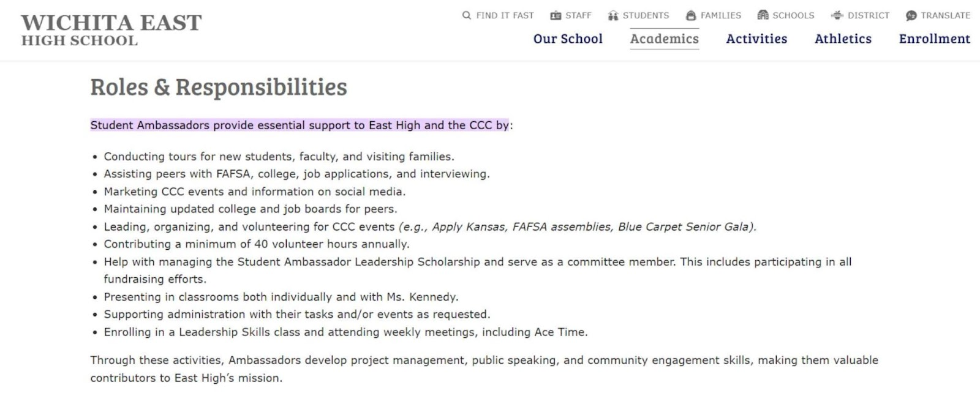
Task: Click the TRANSLATE text link
Action: pos(946,15)
